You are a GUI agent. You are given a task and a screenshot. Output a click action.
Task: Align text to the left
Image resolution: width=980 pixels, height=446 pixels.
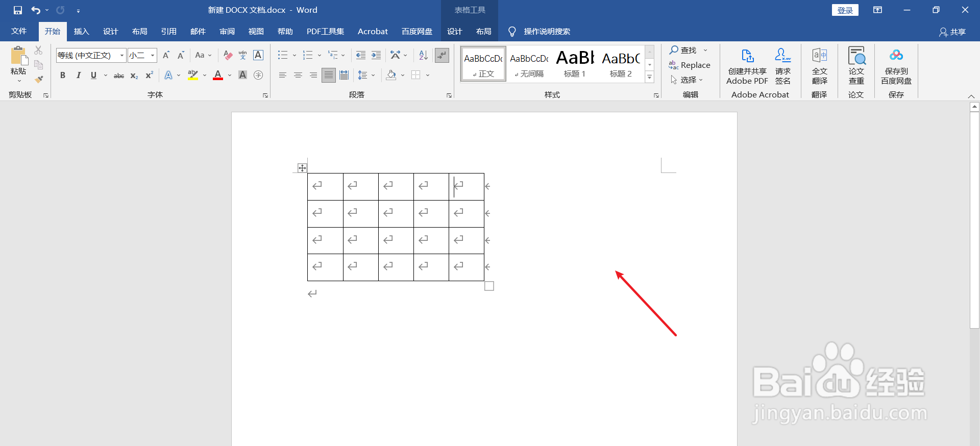click(x=282, y=76)
